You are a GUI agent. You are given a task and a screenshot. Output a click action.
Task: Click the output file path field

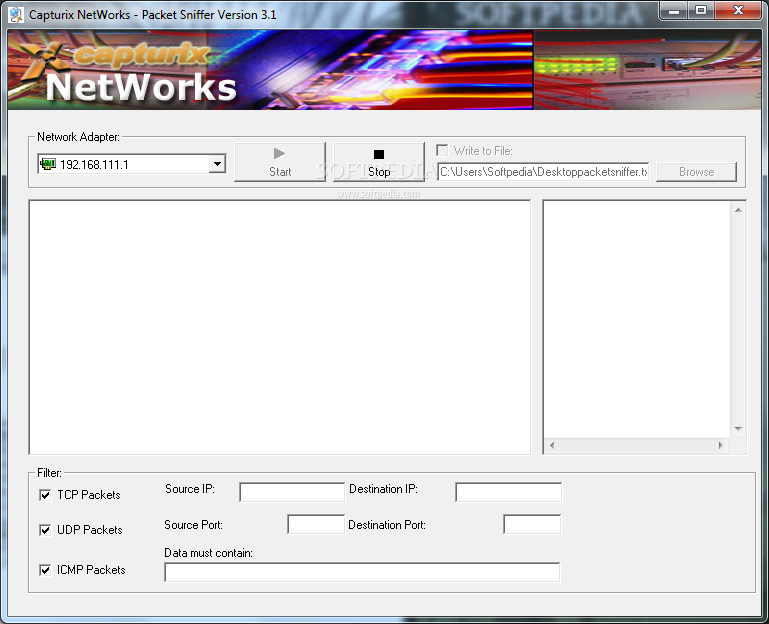tap(543, 172)
